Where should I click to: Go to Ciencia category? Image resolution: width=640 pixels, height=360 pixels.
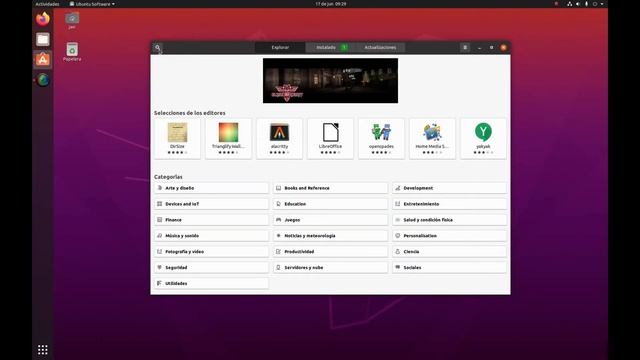coord(449,252)
